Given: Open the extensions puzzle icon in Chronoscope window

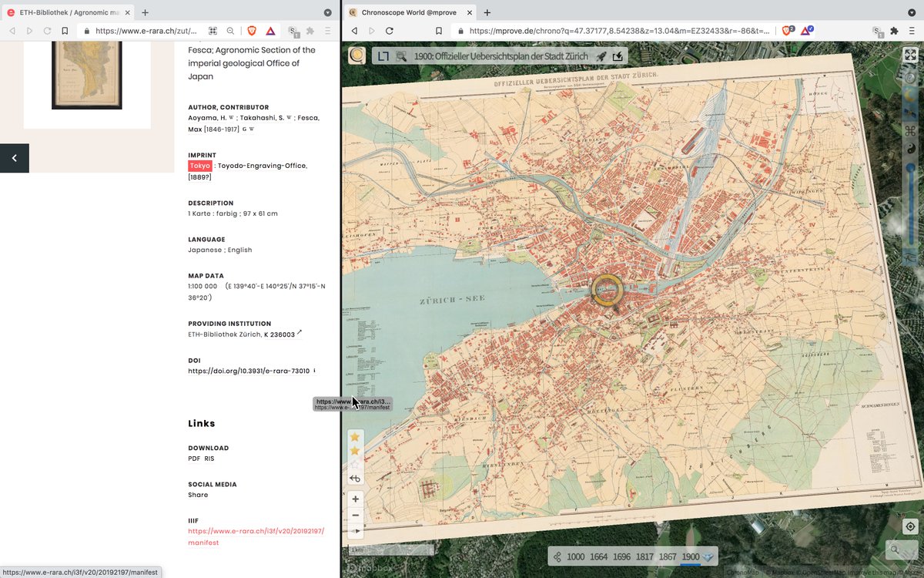Looking at the screenshot, I should tap(895, 31).
